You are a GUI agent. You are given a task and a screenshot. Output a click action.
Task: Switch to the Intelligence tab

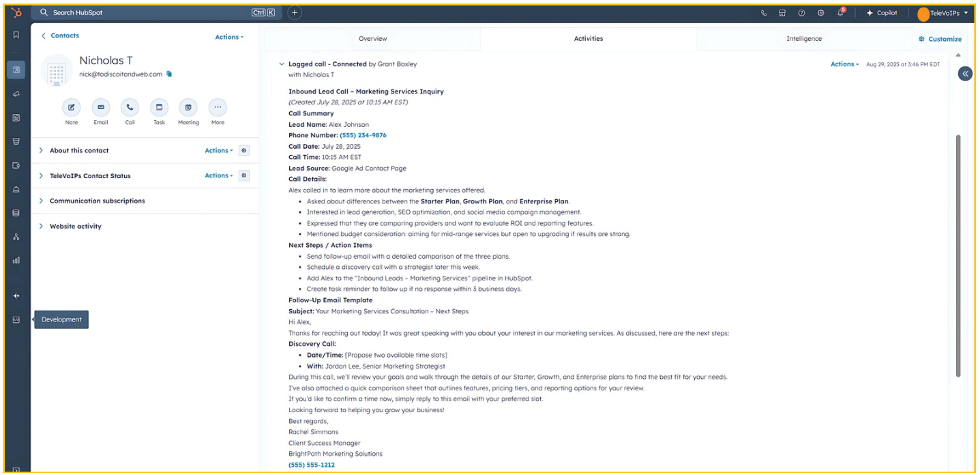[804, 39]
